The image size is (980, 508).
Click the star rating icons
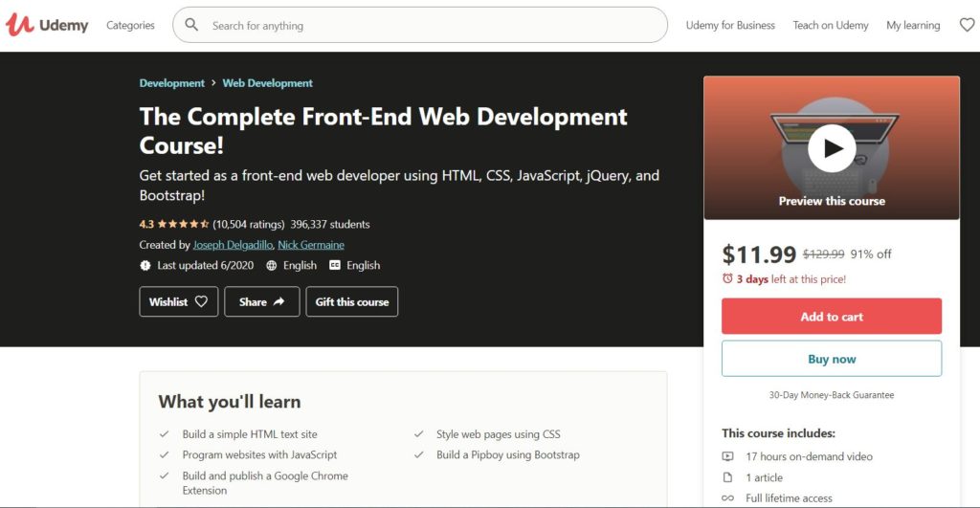pyautogui.click(x=183, y=224)
